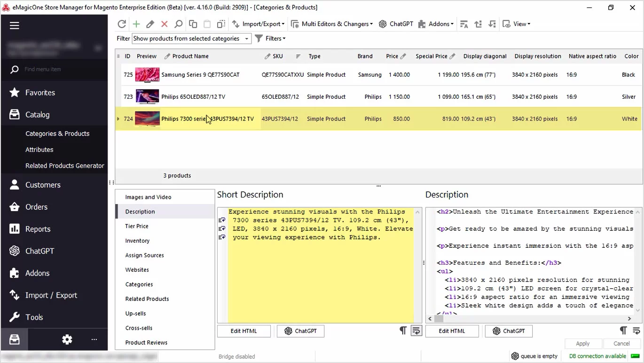This screenshot has height=363, width=644.
Task: Click the text-format lines icon next to Addons
Action: [464, 24]
